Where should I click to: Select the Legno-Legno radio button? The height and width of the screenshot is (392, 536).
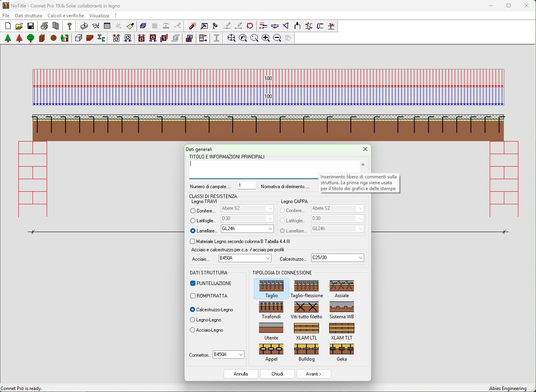click(x=192, y=320)
